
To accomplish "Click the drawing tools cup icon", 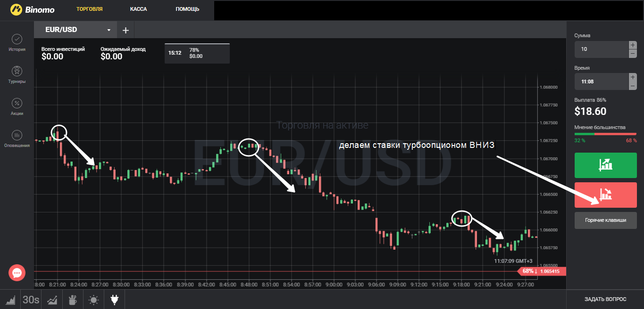I will coord(73,299).
